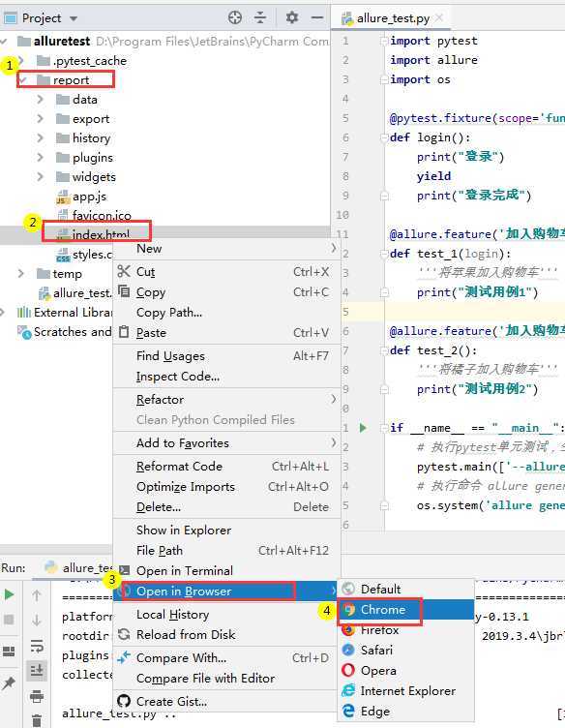This screenshot has height=728, width=565.
Task: Open in Safari browser
Action: tap(406, 651)
